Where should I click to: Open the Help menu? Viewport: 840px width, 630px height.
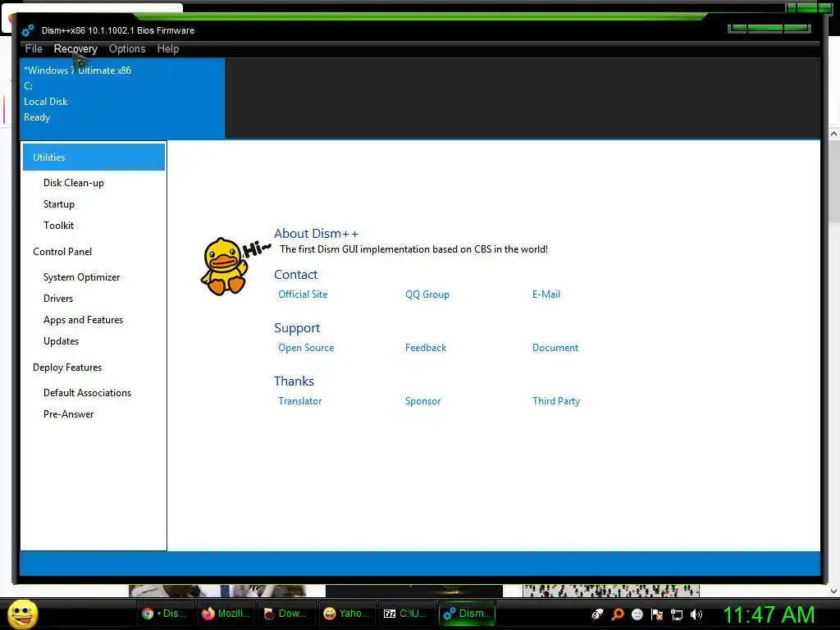167,48
